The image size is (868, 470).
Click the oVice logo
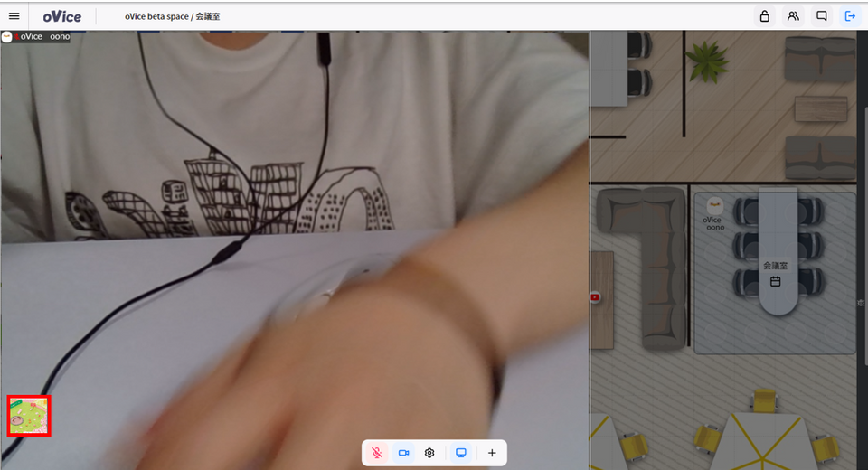pos(62,16)
